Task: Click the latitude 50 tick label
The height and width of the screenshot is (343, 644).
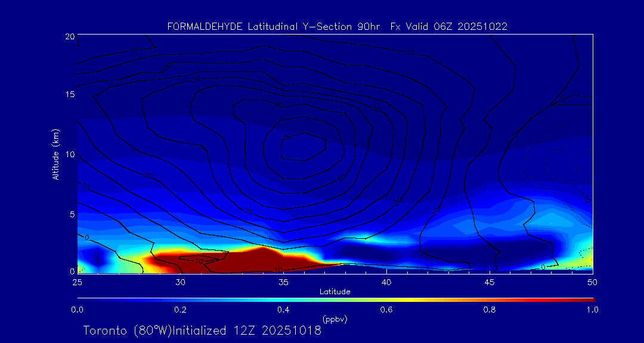Action: 592,281
